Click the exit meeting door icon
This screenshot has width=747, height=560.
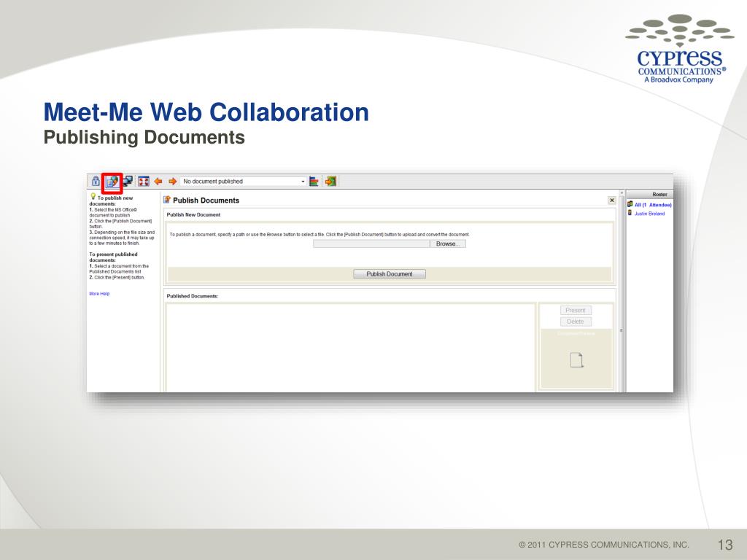[330, 182]
